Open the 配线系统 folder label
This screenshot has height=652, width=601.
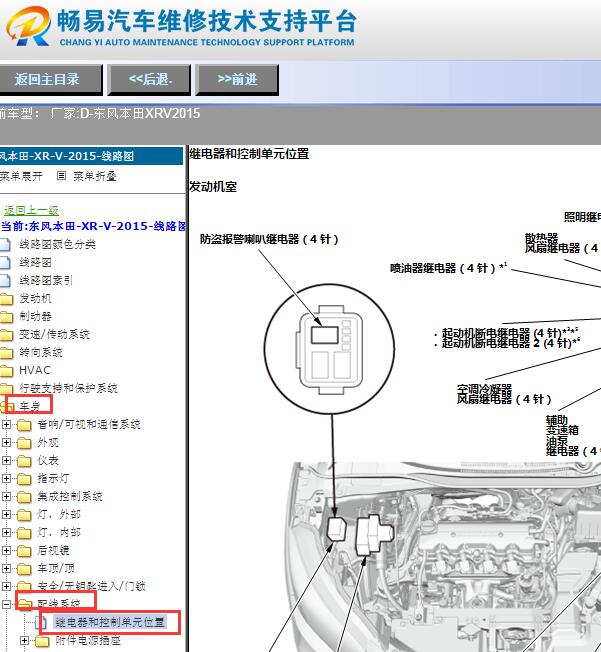[59, 604]
